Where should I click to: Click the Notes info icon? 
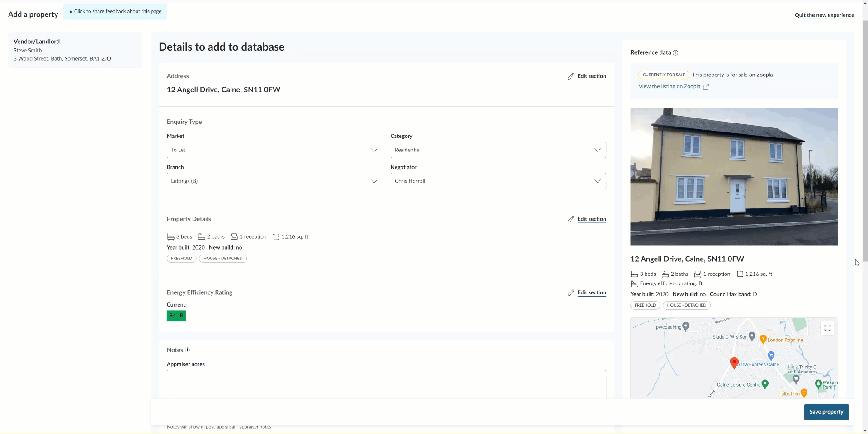(188, 350)
